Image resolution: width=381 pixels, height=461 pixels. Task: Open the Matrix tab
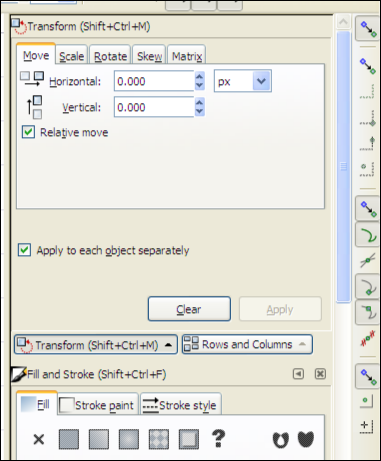pyautogui.click(x=187, y=56)
